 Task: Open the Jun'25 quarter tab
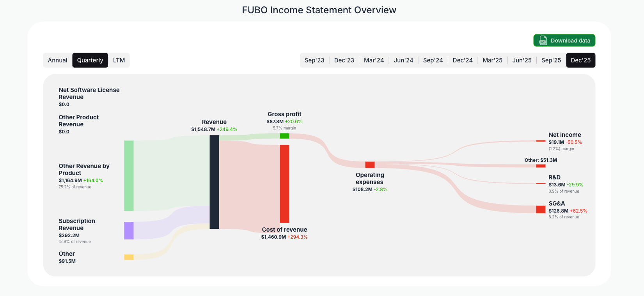pyautogui.click(x=522, y=60)
